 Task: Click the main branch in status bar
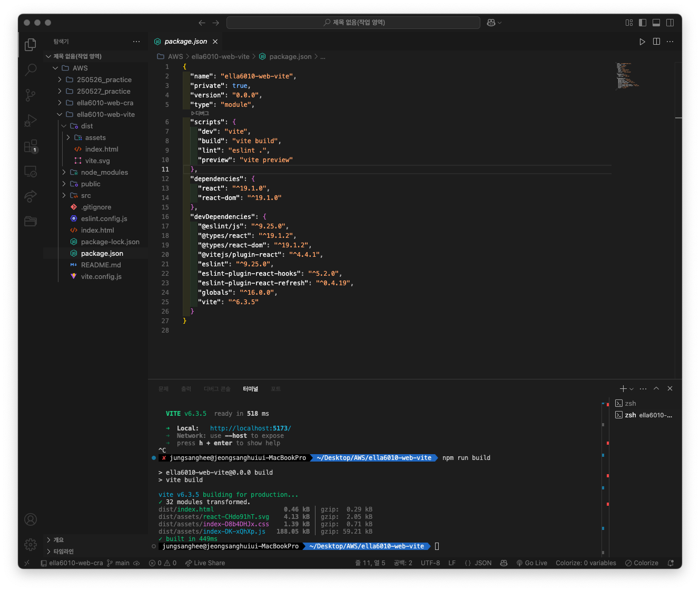pos(119,563)
